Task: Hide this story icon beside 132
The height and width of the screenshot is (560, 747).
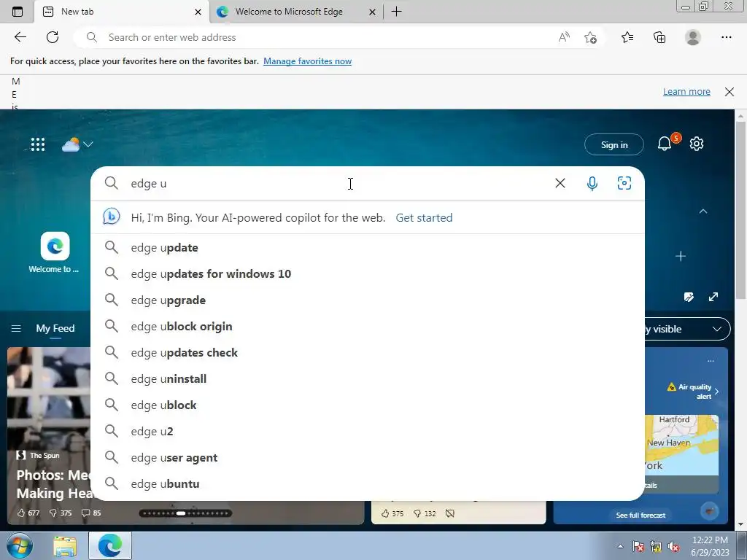Action: (x=449, y=513)
